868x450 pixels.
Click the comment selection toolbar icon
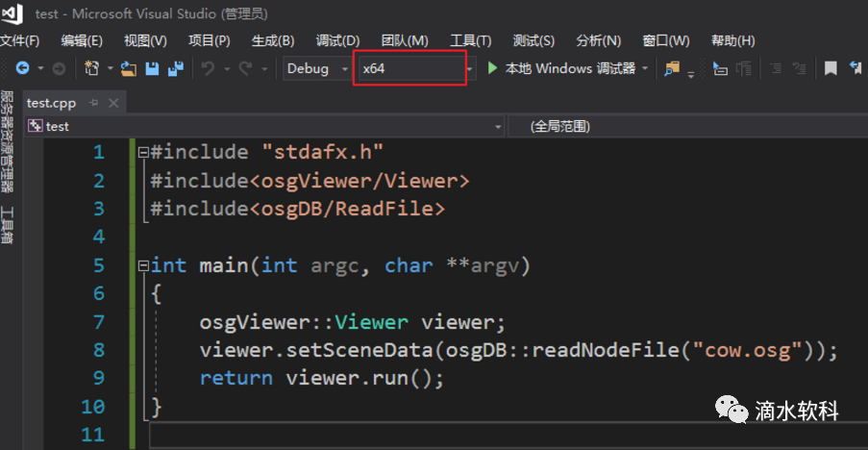tap(799, 68)
